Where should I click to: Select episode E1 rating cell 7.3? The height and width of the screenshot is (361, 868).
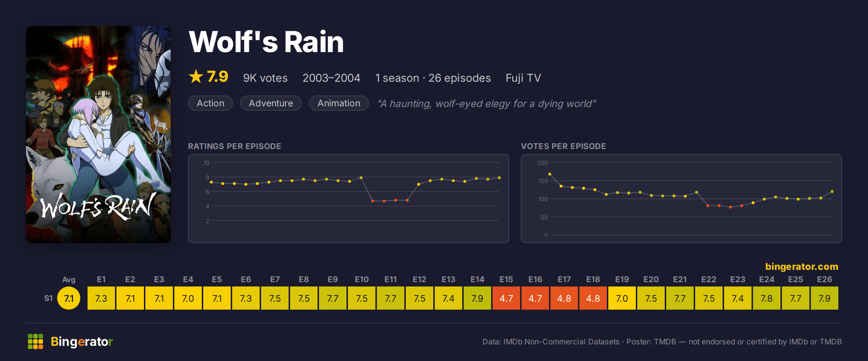[101, 298]
